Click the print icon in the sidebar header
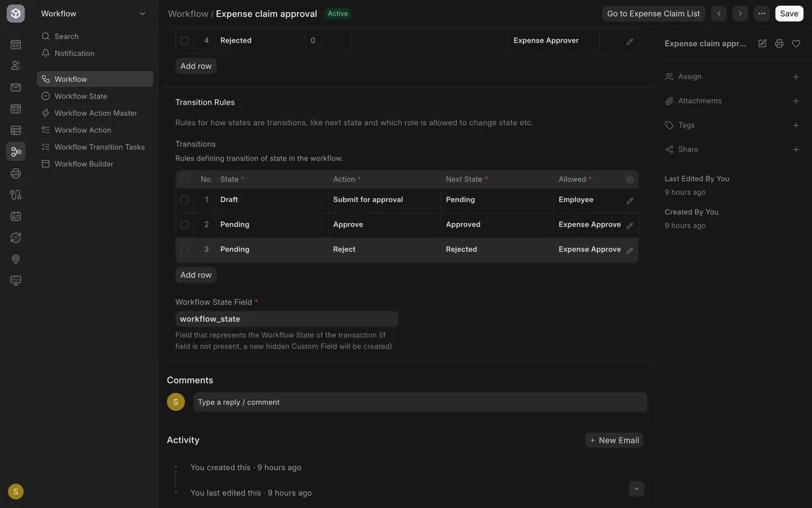Viewport: 812px width, 508px height. click(x=779, y=44)
